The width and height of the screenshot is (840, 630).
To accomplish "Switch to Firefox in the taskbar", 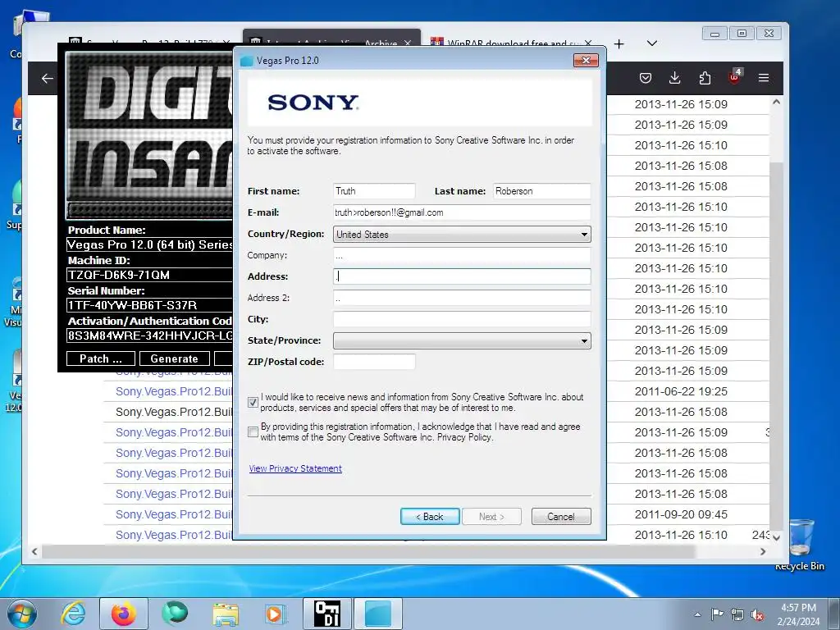I will coord(124,614).
